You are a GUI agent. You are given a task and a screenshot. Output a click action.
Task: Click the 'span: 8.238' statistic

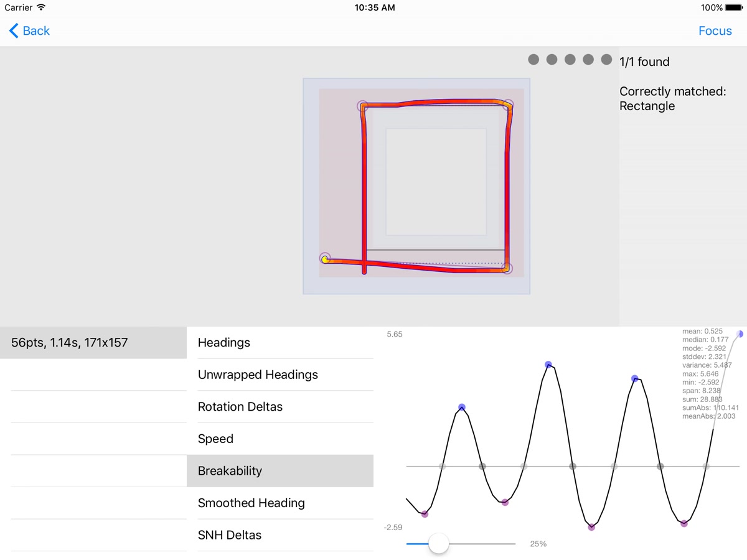point(701,391)
